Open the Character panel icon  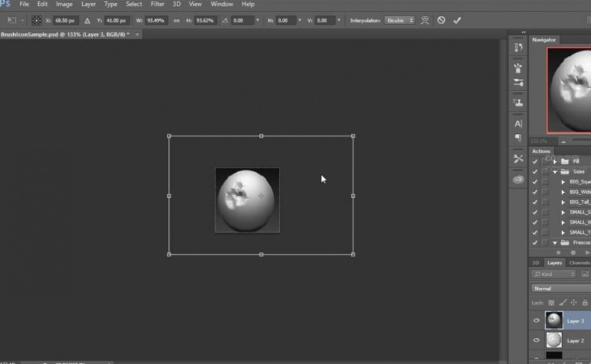point(518,124)
